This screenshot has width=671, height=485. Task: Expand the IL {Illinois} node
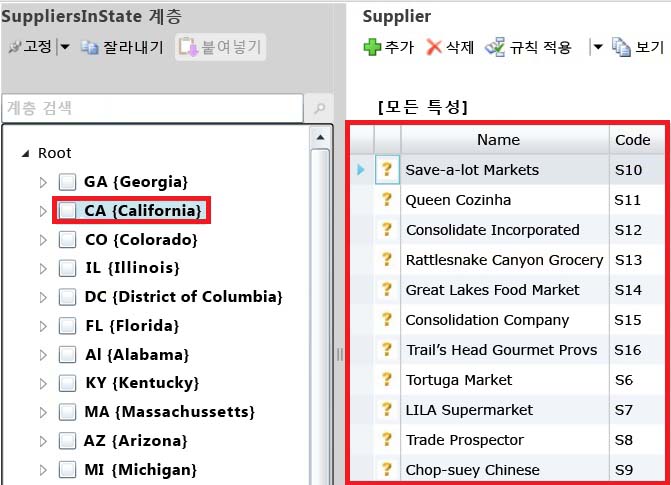coord(43,268)
